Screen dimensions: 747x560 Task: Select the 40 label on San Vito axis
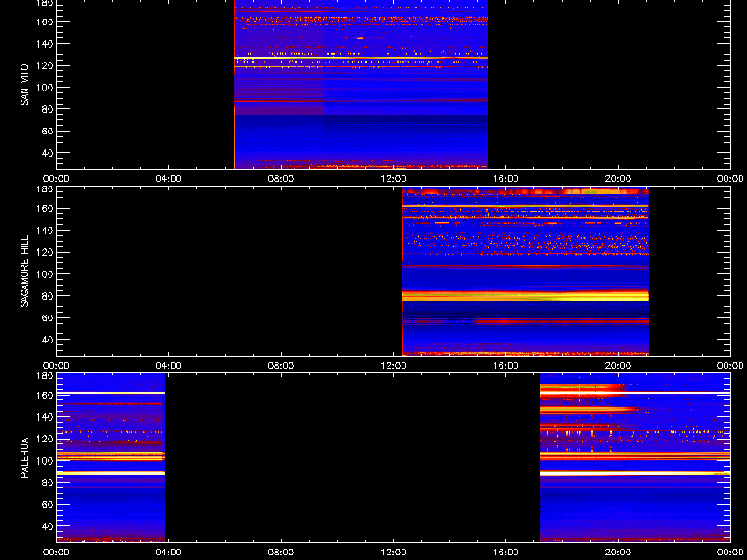coord(49,153)
